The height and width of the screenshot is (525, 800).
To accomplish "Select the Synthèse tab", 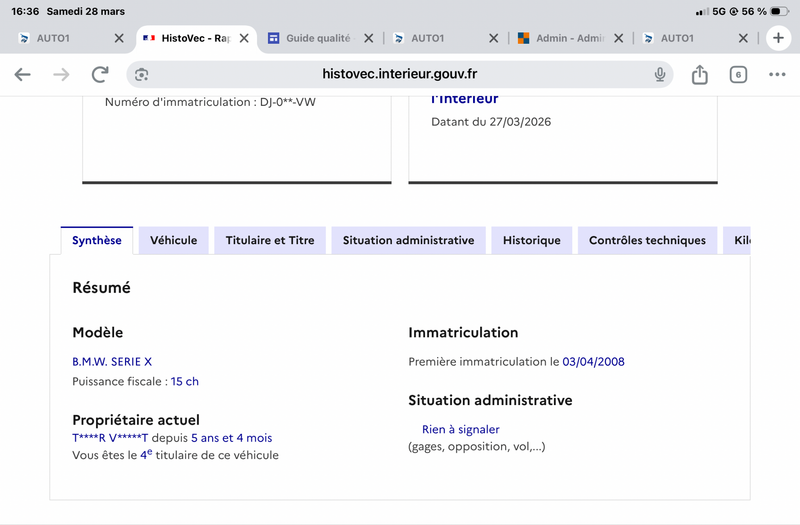I will click(96, 241).
